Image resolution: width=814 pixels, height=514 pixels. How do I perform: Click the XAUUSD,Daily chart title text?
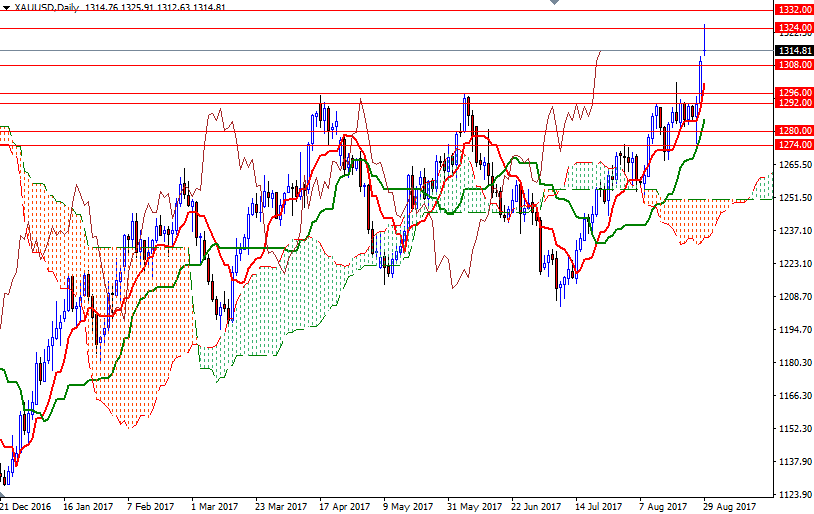coord(47,7)
